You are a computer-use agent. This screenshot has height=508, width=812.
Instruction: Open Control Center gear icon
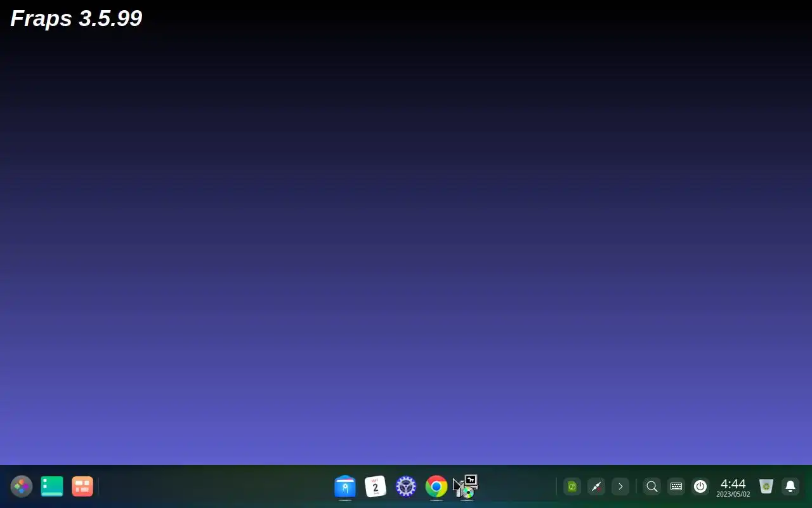[x=406, y=486]
